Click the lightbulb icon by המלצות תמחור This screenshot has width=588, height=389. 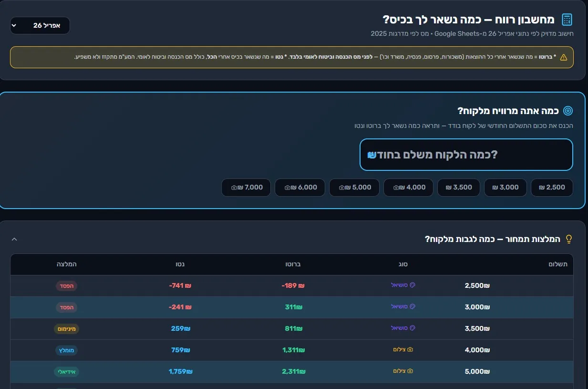coord(568,239)
